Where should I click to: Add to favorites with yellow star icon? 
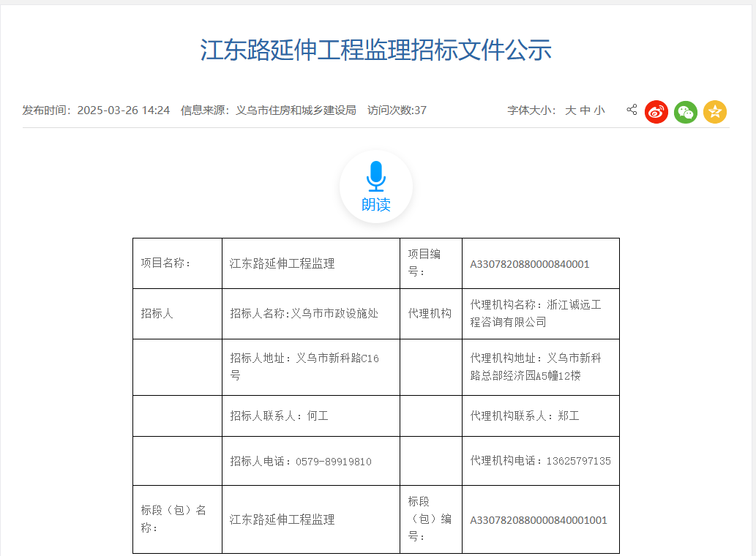point(715,112)
